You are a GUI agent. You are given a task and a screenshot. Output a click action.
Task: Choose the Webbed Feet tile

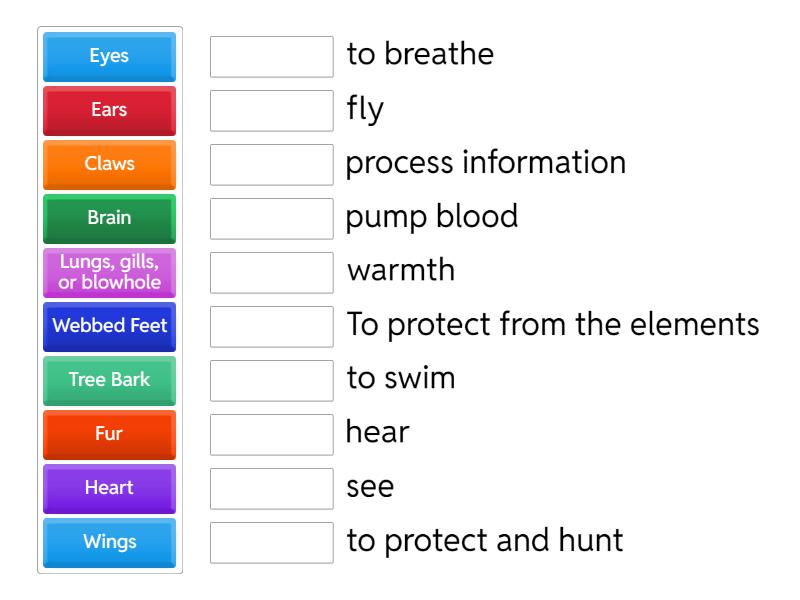click(x=109, y=326)
